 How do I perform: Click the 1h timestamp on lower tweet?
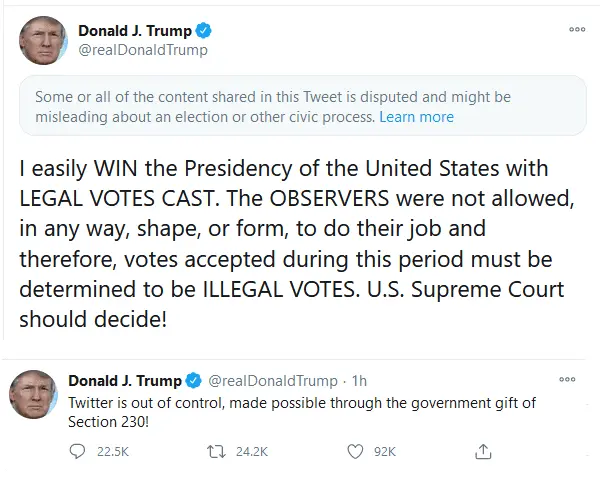click(x=361, y=381)
